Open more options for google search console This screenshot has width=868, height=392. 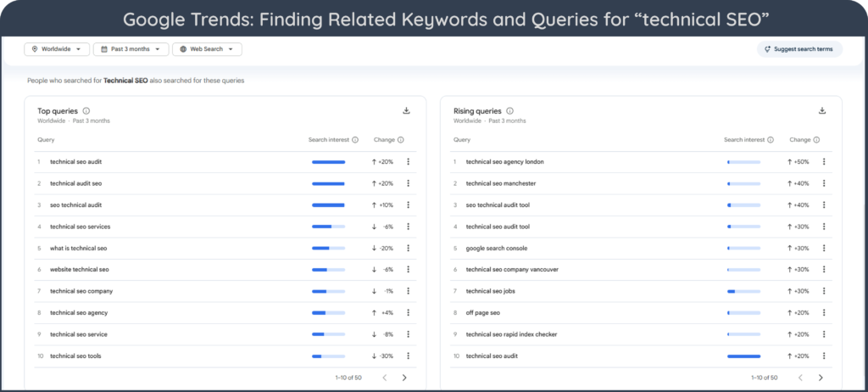pos(824,248)
